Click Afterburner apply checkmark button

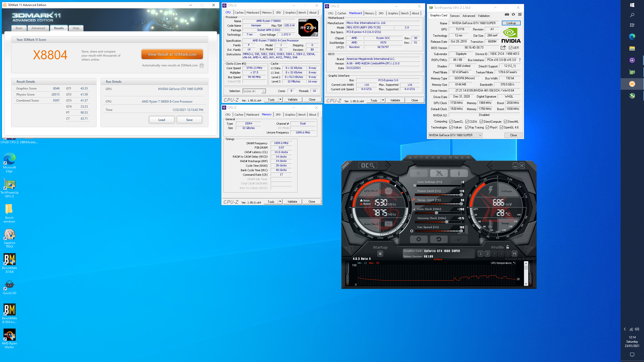point(459,239)
